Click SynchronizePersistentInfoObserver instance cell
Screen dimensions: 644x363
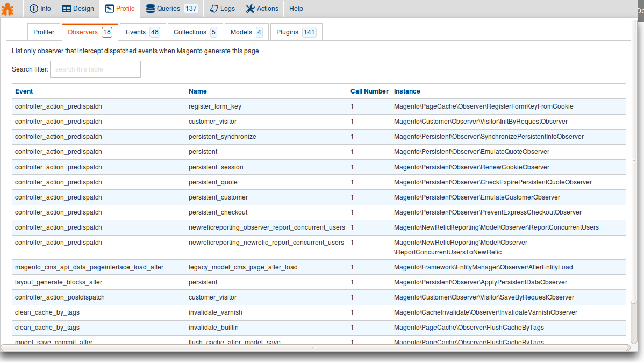[x=489, y=137]
